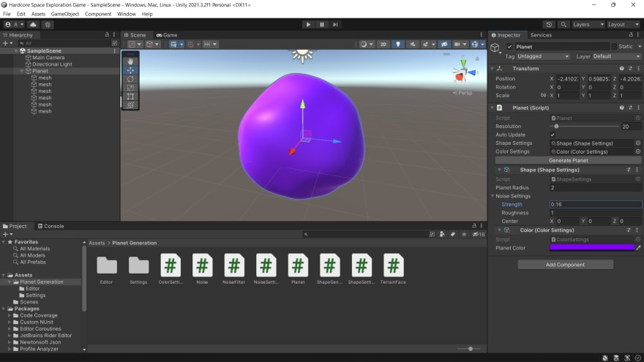
Task: Collapse the Planet hierarchy item
Action: pyautogui.click(x=22, y=71)
